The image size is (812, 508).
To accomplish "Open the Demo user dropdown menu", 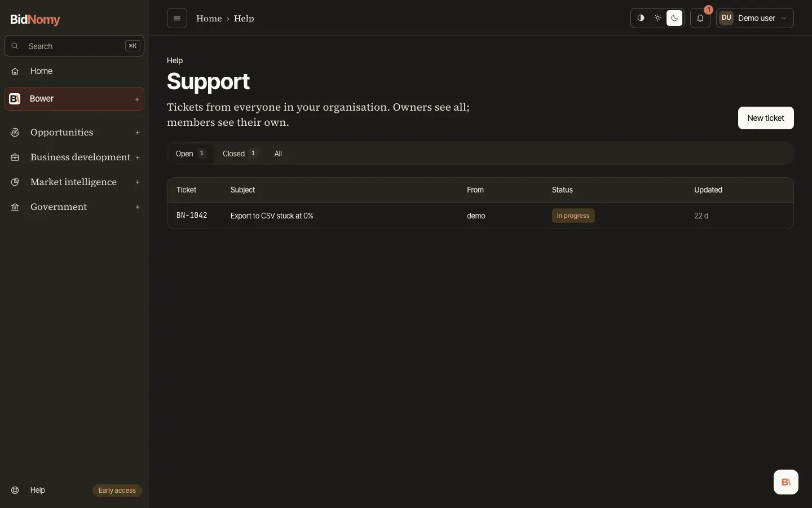I will pos(755,18).
